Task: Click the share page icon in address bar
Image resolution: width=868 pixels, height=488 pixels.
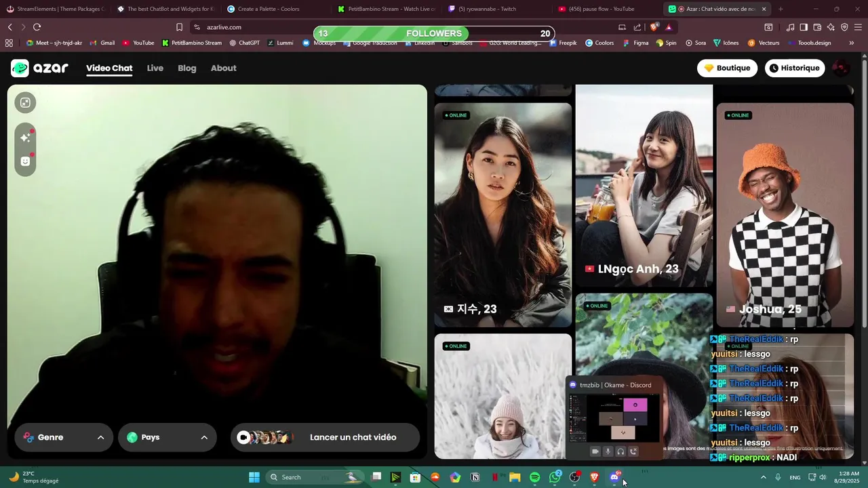Action: [x=637, y=27]
